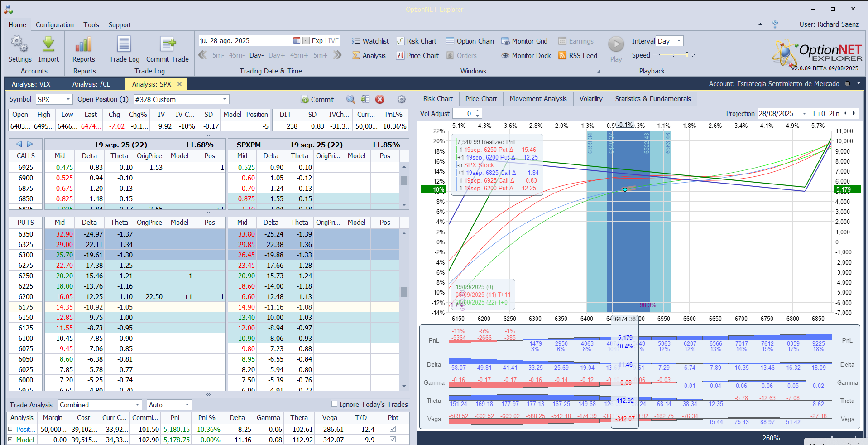Open the RSS Feed window
The image size is (868, 445).
click(578, 55)
